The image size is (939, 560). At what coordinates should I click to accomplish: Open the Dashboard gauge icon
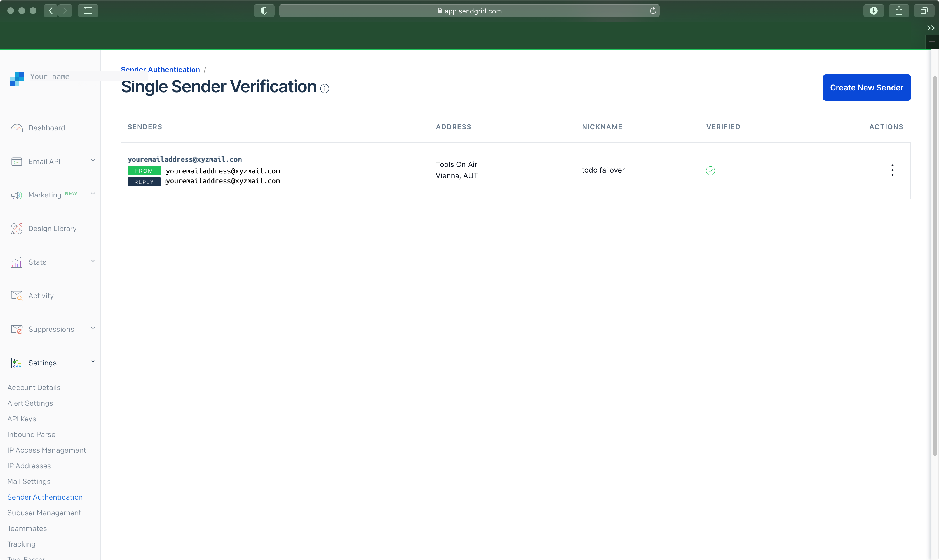tap(17, 128)
